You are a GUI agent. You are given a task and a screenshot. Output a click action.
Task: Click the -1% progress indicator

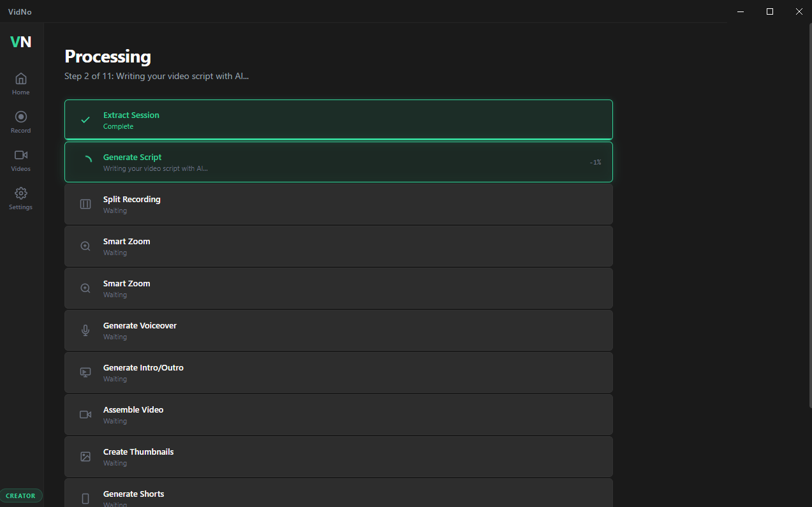[594, 163]
